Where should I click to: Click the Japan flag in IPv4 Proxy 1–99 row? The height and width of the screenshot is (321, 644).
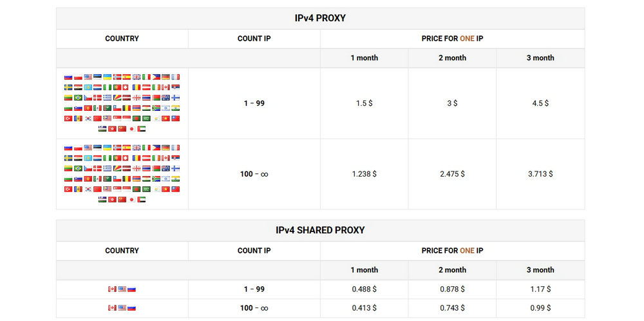(x=132, y=129)
